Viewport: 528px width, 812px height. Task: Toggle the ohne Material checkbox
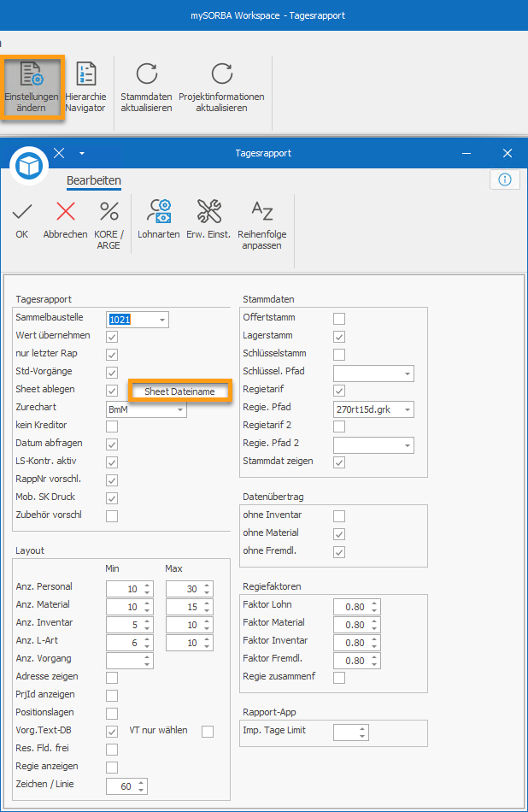(339, 534)
